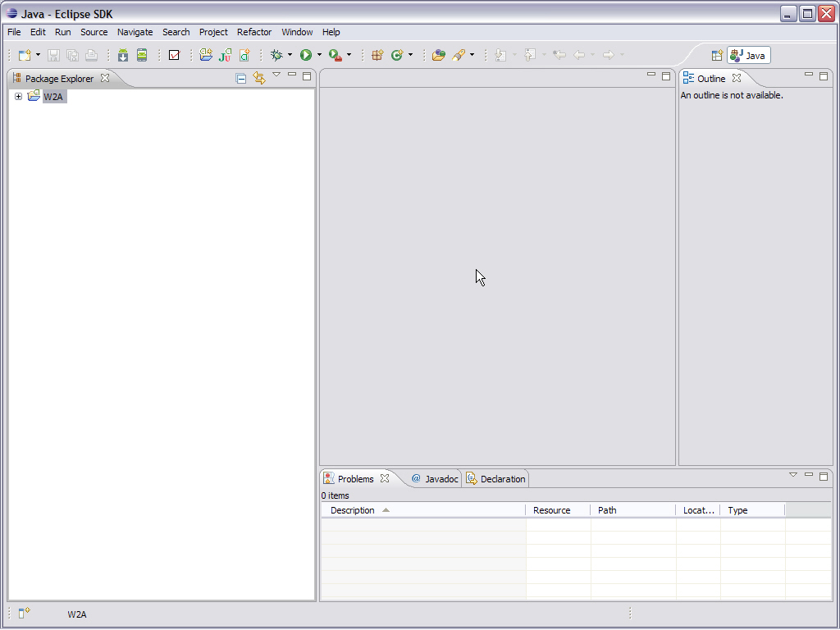Close the Package Explorer view
This screenshot has height=630, width=840.
pos(105,78)
